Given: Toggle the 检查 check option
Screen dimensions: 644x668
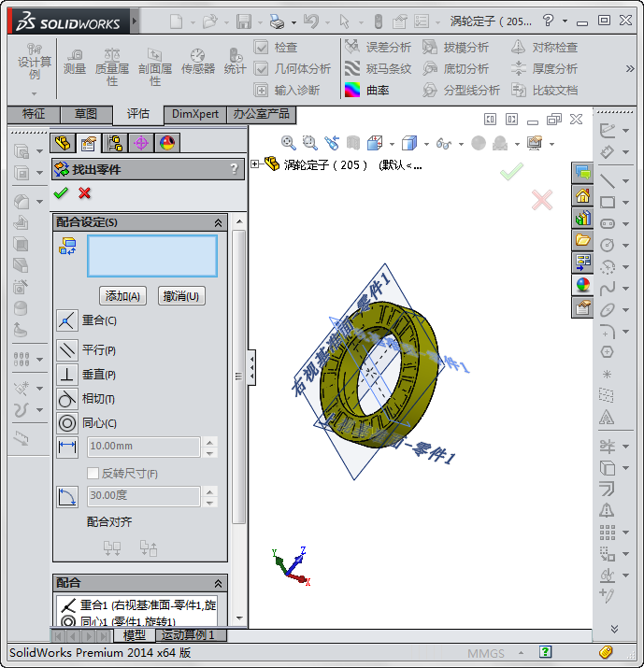Looking at the screenshot, I should coord(262,47).
